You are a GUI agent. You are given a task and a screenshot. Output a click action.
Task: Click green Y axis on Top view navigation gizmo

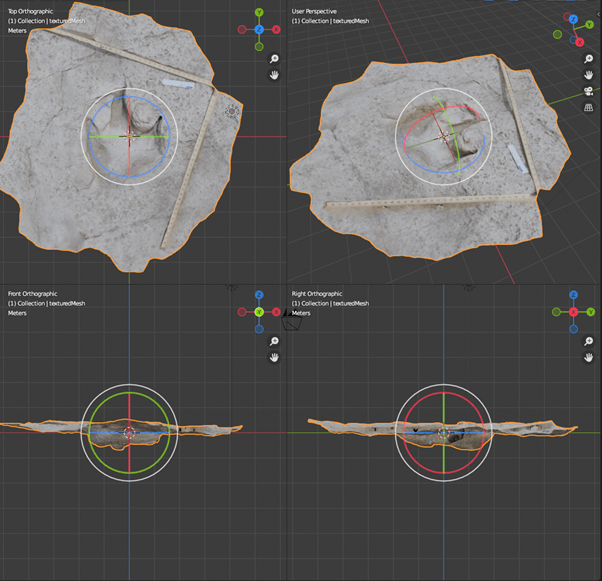point(259,13)
